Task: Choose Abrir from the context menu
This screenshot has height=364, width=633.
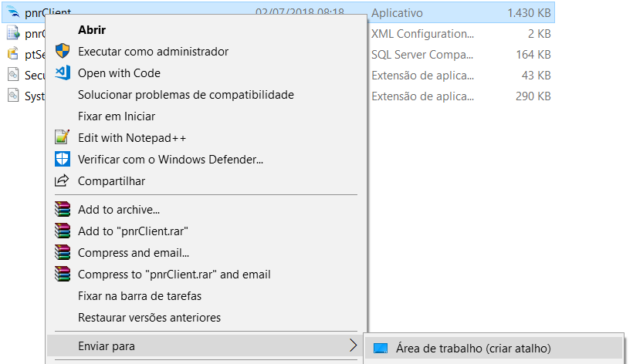Action: pos(92,30)
